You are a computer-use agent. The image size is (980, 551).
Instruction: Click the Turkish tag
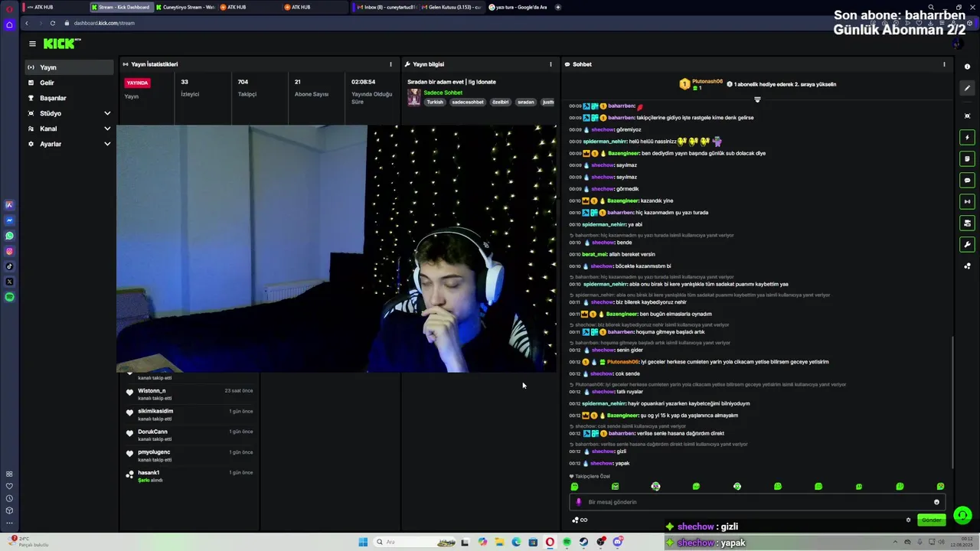(x=435, y=102)
